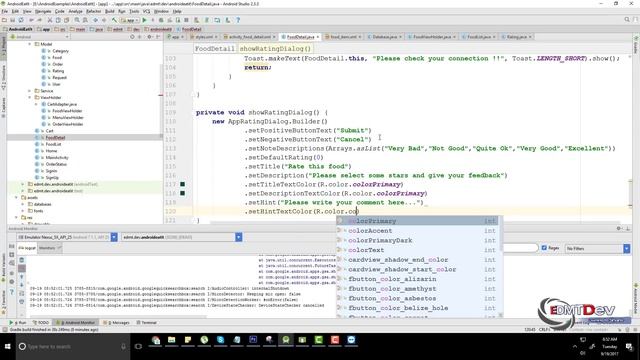640x360 pixels.
Task: Open the app run configuration dropdown
Action: tap(130, 20)
